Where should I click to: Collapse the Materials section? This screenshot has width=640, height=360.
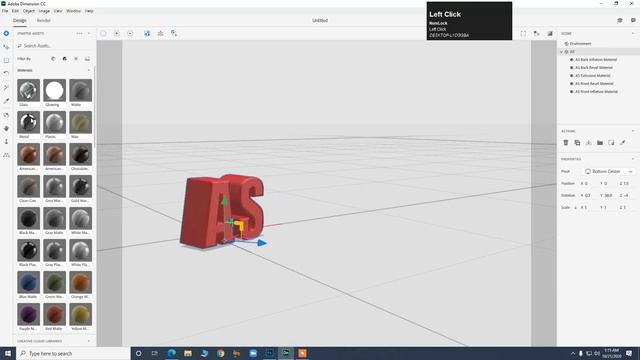89,70
